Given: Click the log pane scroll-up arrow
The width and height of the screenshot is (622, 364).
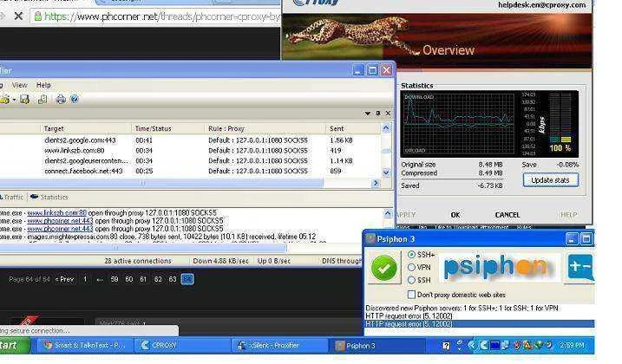Looking at the screenshot, I should coord(388,214).
